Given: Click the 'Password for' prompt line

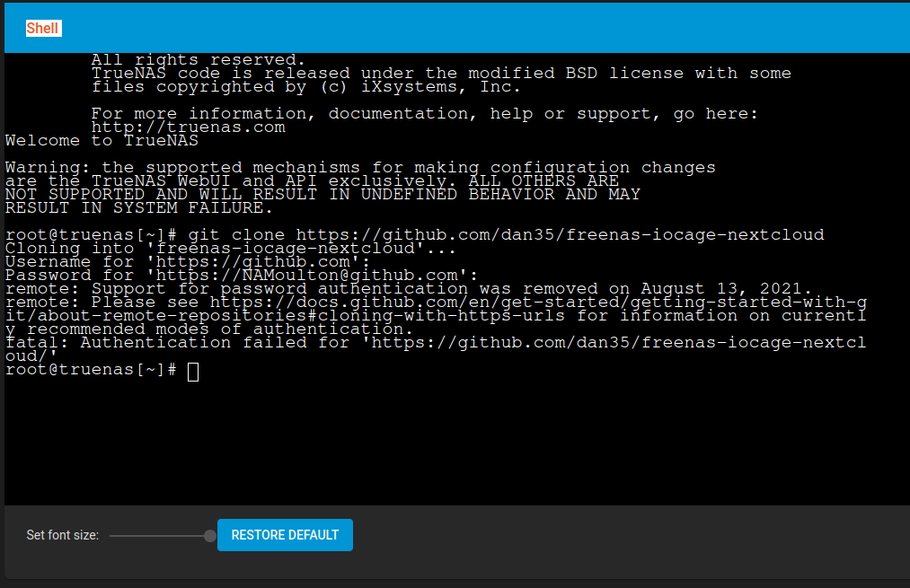Looking at the screenshot, I should pyautogui.click(x=242, y=275).
